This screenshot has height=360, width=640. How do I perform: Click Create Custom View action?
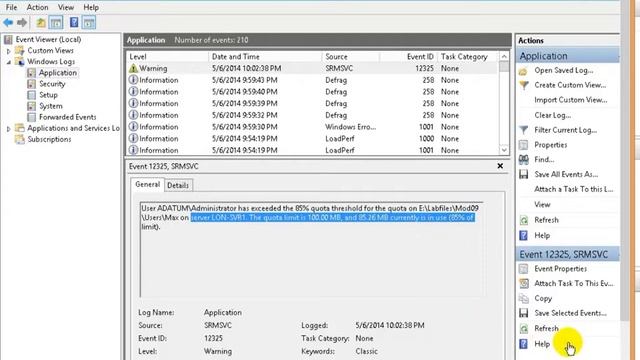pyautogui.click(x=570, y=85)
